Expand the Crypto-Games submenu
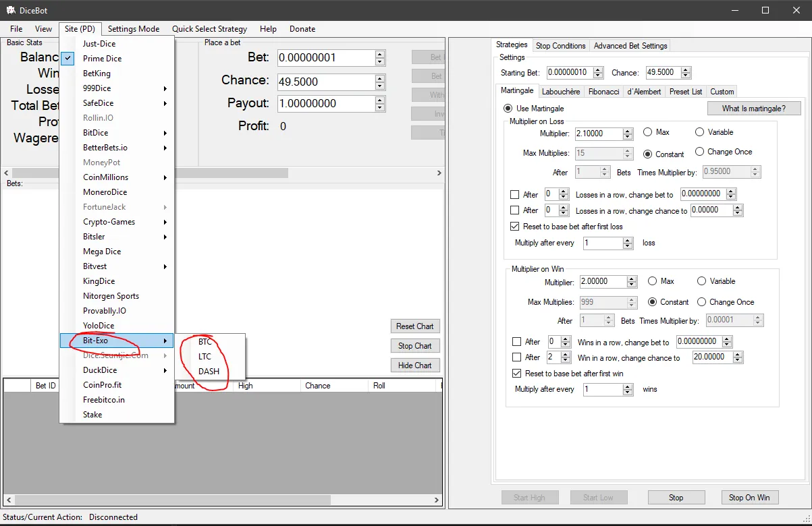Image resolution: width=812 pixels, height=526 pixels. [117, 222]
